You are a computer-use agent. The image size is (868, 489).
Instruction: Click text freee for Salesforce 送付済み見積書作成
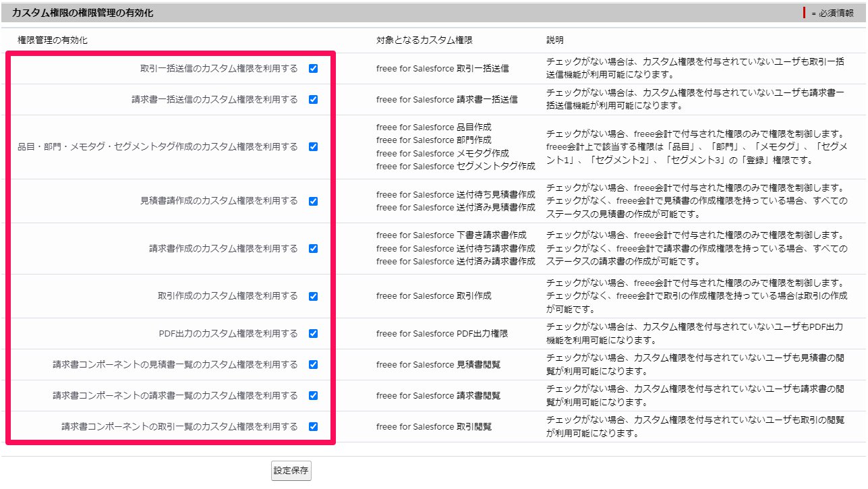[x=456, y=207]
